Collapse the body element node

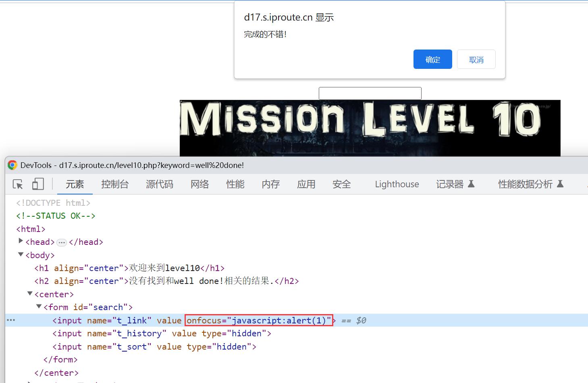point(21,255)
